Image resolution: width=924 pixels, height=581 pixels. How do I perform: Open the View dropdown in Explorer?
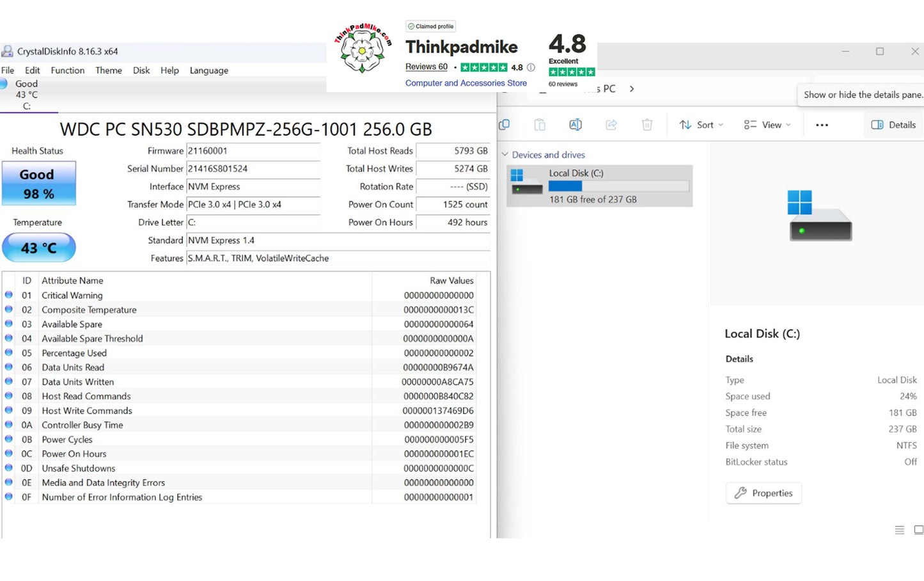point(767,125)
